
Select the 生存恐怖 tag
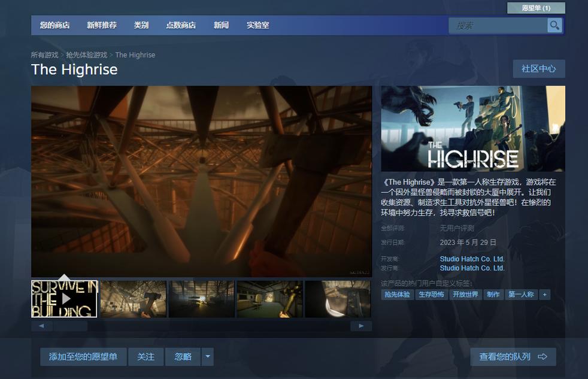point(432,295)
